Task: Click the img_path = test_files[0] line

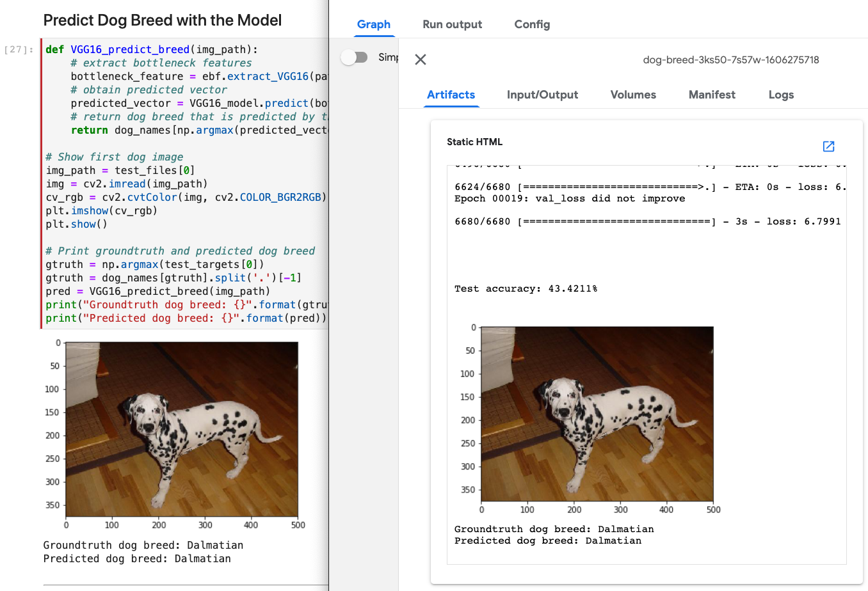Action: (x=120, y=171)
